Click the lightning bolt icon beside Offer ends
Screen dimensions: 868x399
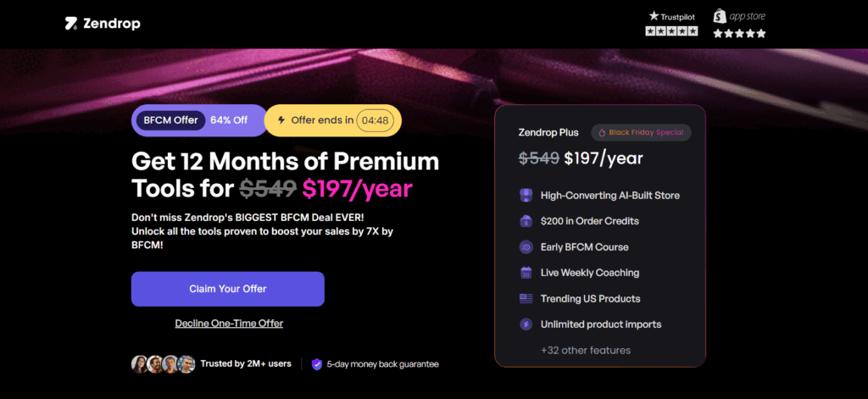pos(281,120)
